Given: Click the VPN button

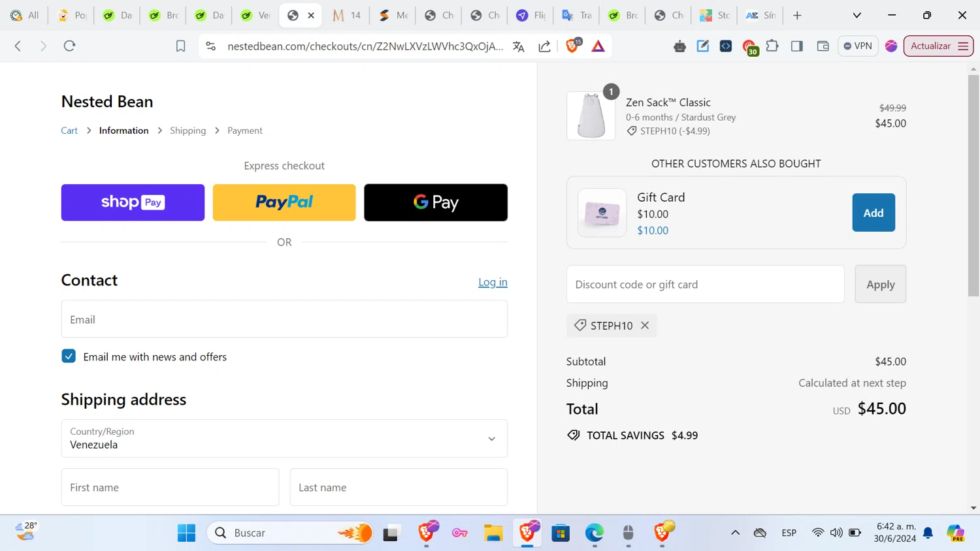Looking at the screenshot, I should point(858,46).
